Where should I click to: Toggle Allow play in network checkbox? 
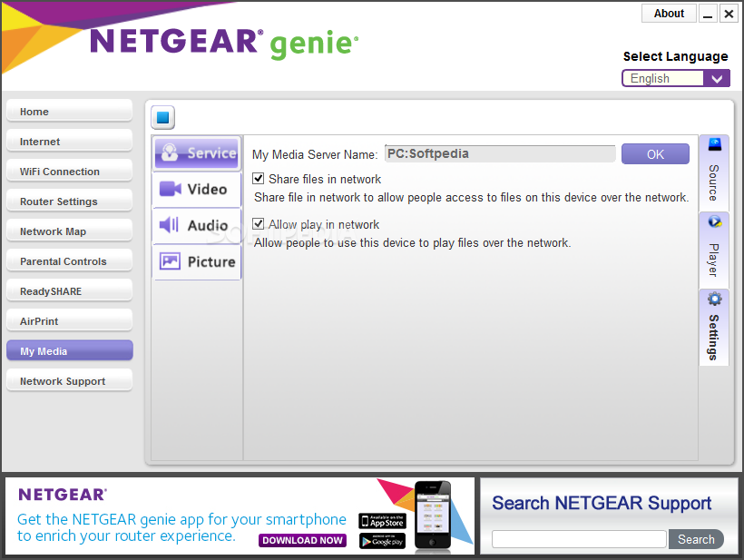[258, 223]
